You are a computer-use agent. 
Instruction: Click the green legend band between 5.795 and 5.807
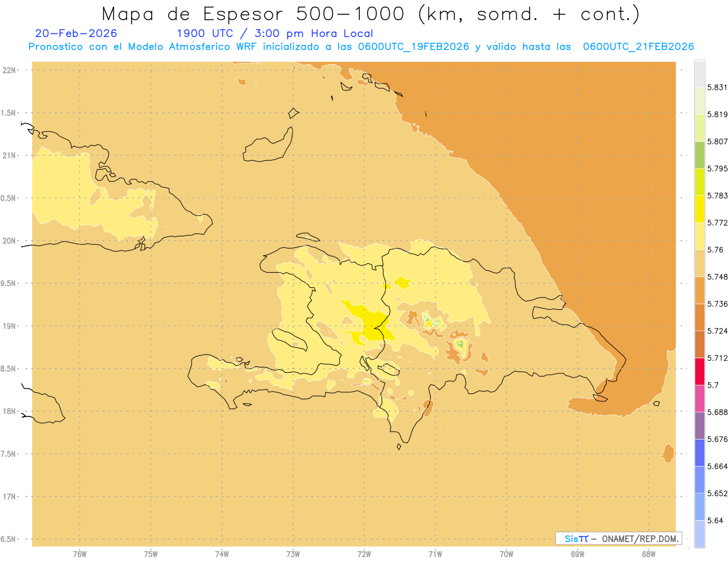point(699,155)
